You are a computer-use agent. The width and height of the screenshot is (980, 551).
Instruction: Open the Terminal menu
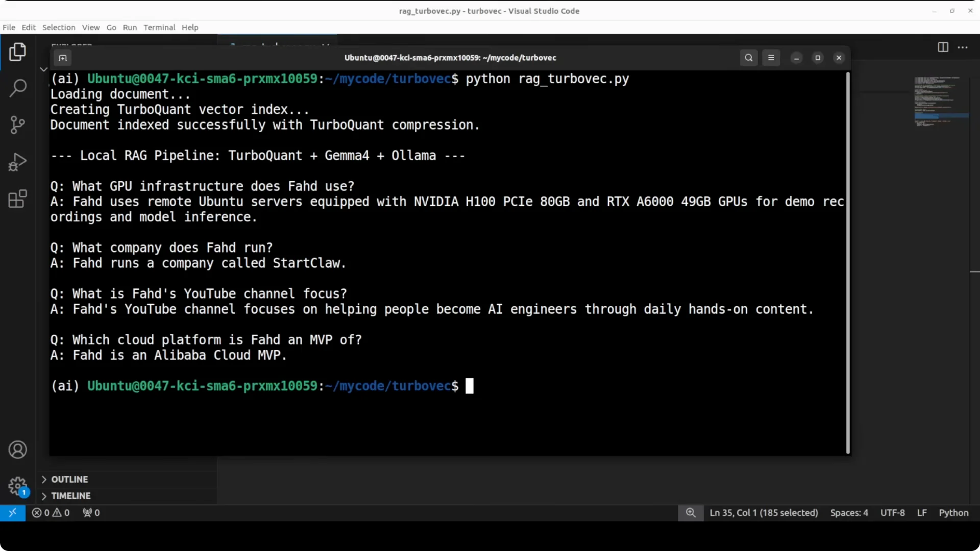click(159, 28)
